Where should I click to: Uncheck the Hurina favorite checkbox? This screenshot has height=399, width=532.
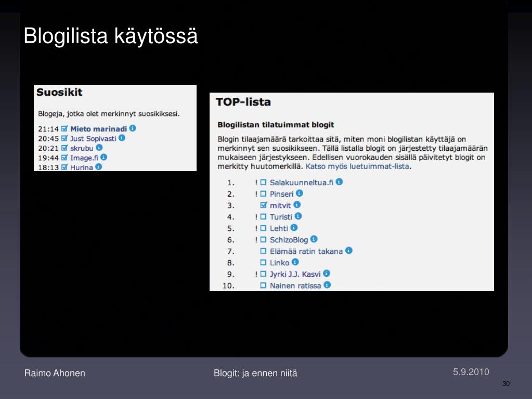[x=64, y=167]
